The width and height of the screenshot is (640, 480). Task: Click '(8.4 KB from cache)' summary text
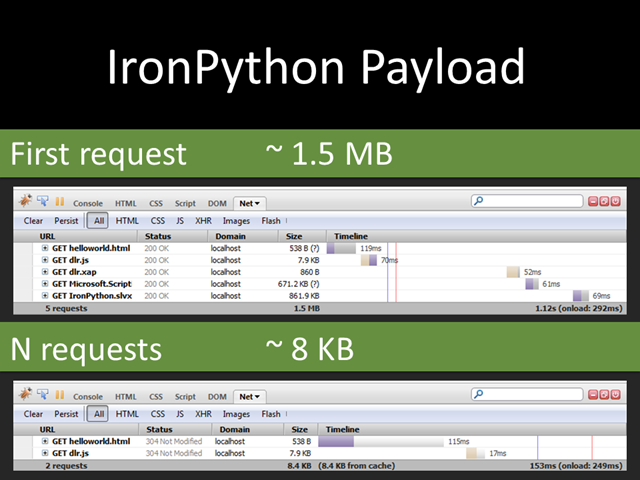(x=357, y=466)
